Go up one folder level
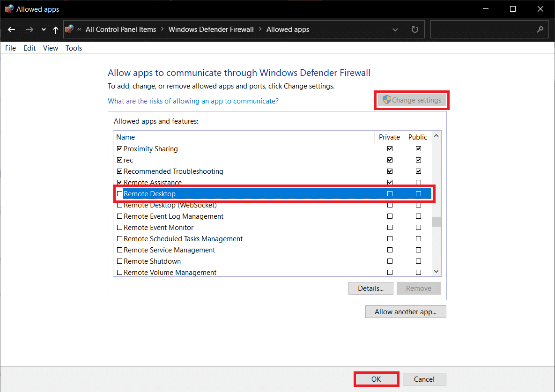This screenshot has width=555, height=392. (x=56, y=30)
